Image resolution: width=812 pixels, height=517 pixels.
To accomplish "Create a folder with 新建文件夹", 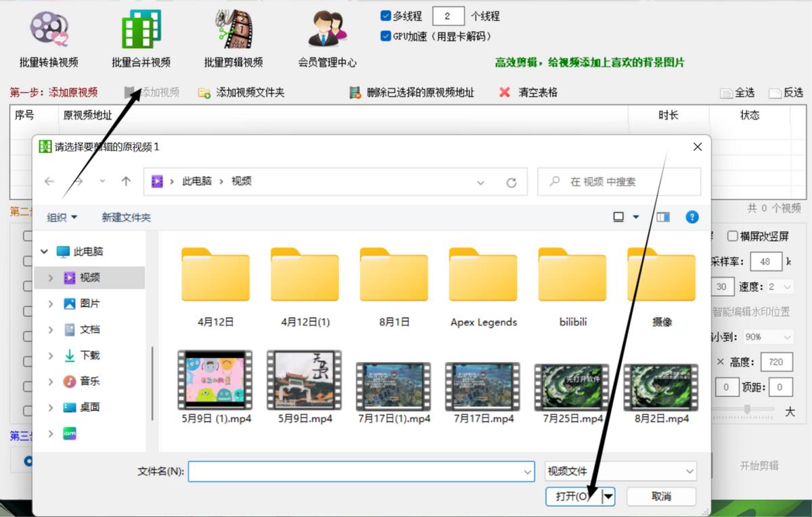I will coord(125,217).
